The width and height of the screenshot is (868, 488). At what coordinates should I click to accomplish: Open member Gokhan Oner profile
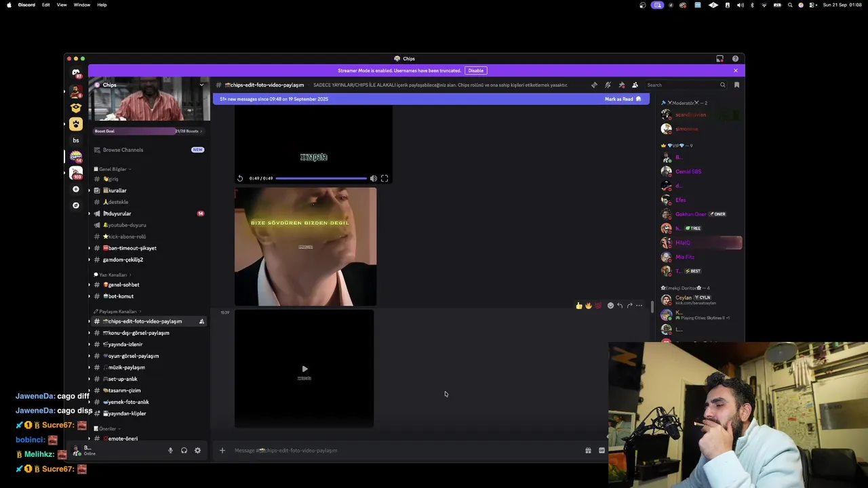(701, 214)
